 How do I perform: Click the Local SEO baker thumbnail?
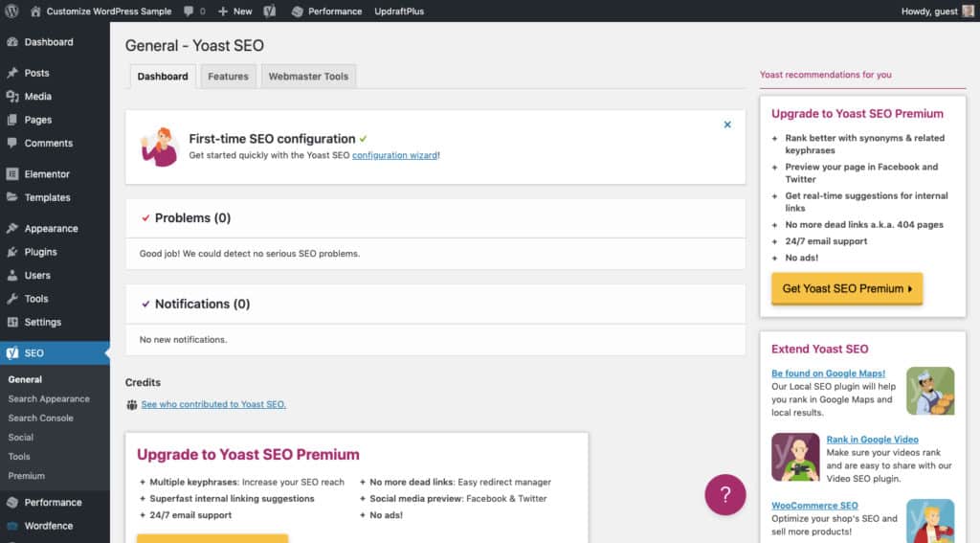(x=930, y=391)
